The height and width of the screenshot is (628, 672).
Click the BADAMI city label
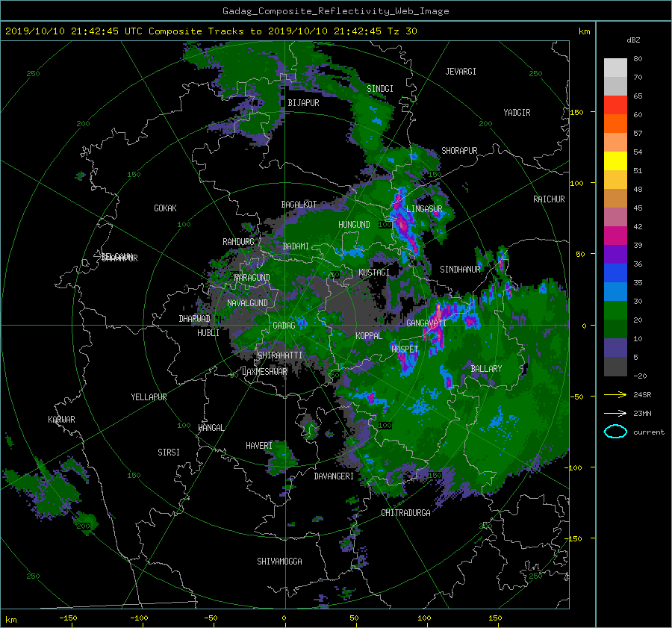296,246
